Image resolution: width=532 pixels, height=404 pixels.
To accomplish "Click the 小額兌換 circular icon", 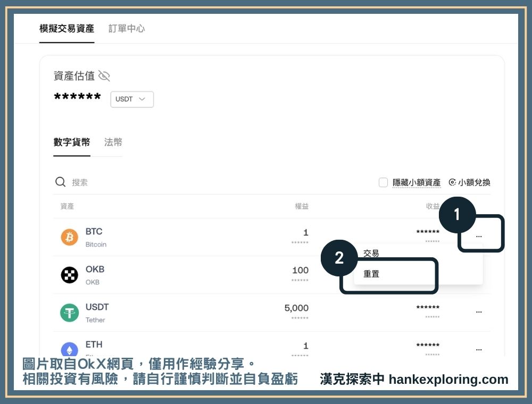I will 452,182.
